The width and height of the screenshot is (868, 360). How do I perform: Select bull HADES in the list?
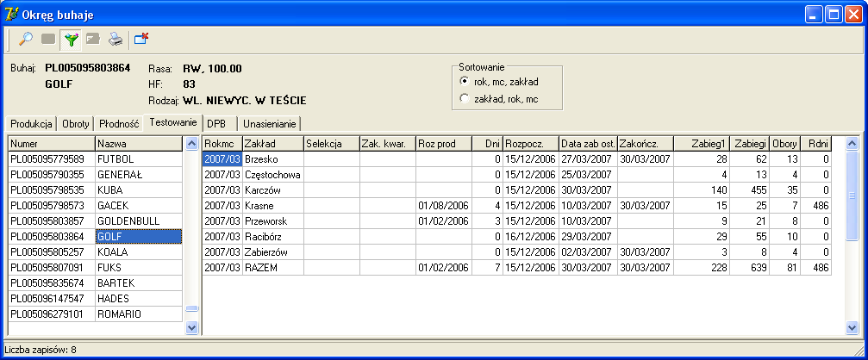point(139,299)
